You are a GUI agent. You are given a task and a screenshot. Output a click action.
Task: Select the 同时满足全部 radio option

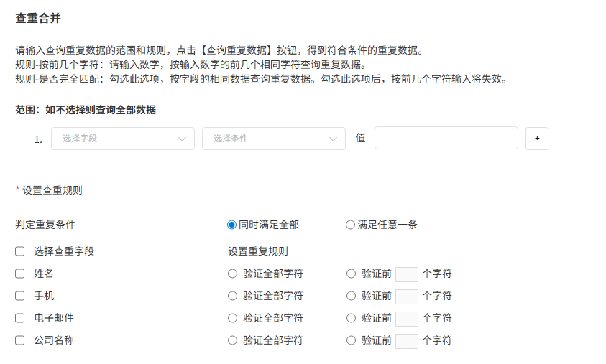click(x=231, y=225)
